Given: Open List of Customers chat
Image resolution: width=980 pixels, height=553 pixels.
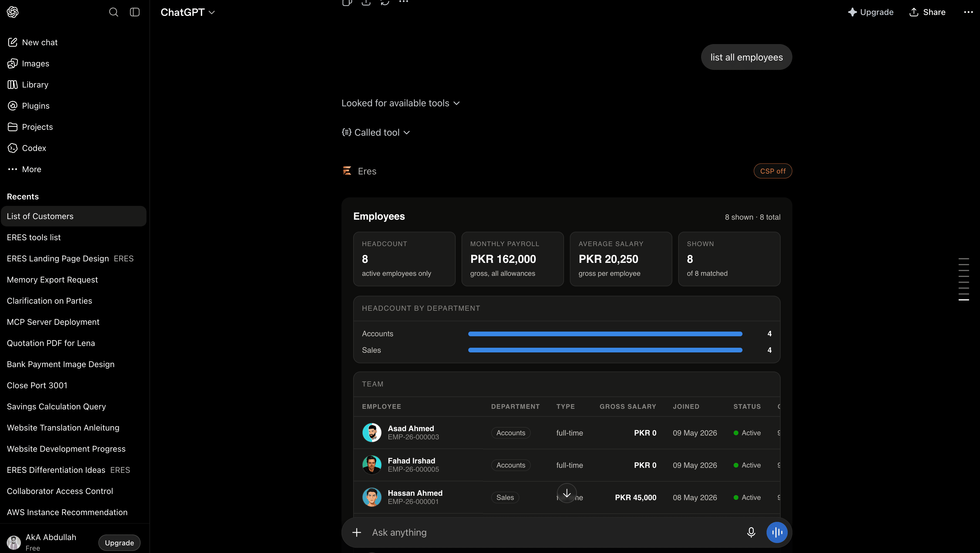Looking at the screenshot, I should (74, 216).
